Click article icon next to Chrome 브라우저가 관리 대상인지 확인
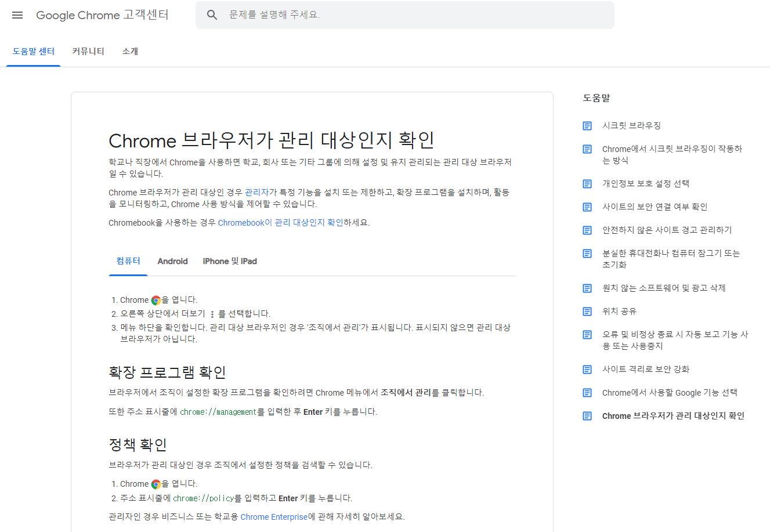Viewport: 770px width, 532px height. click(587, 416)
